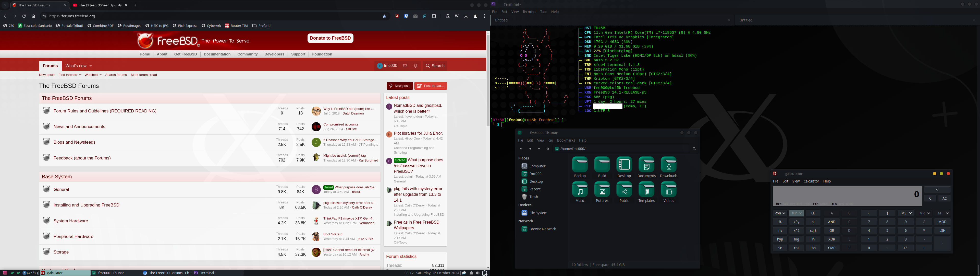The width and height of the screenshot is (980, 276).
Task: Open forum inbox envelope icon
Action: pyautogui.click(x=405, y=66)
